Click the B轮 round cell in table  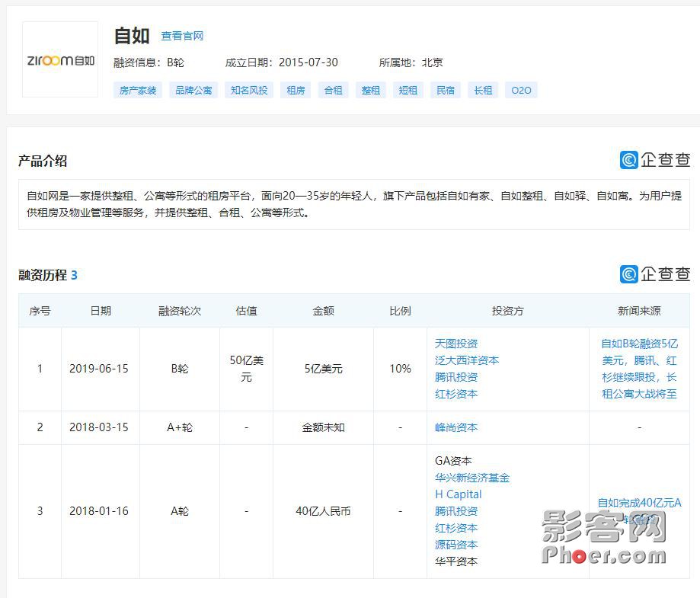[180, 369]
